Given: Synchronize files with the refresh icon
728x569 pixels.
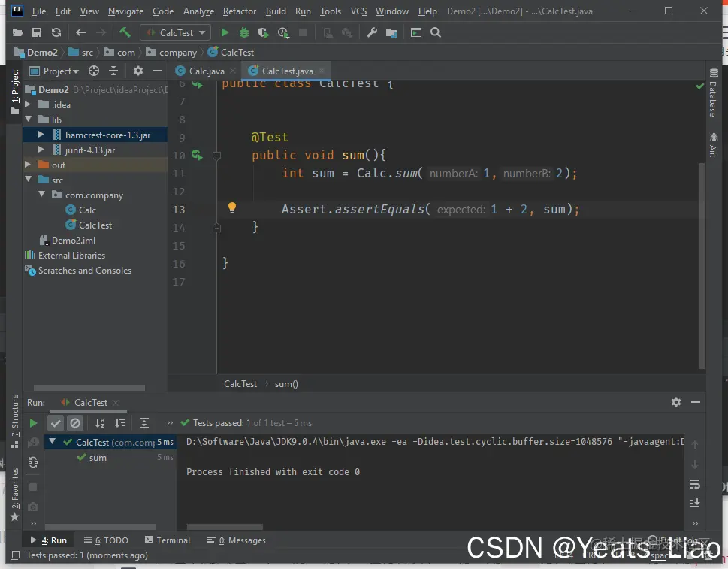Looking at the screenshot, I should (56, 32).
